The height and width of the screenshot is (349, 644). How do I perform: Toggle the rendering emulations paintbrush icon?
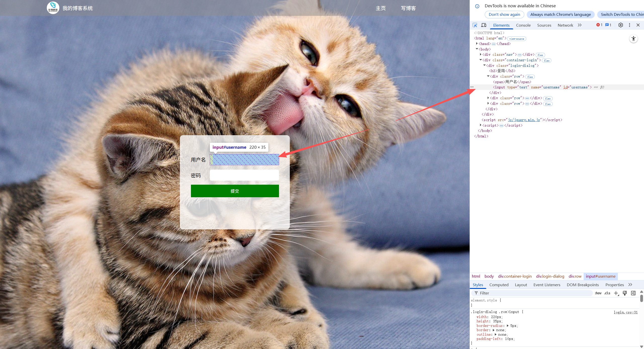(625, 293)
